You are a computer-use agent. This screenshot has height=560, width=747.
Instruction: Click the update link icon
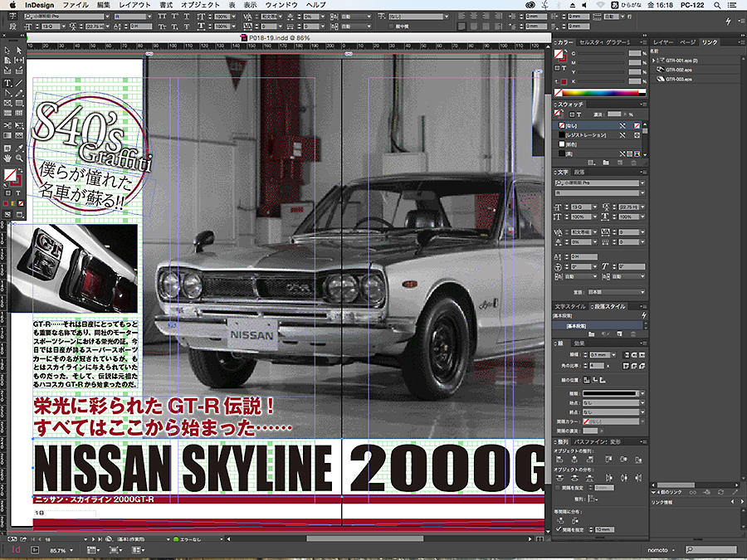[720, 492]
